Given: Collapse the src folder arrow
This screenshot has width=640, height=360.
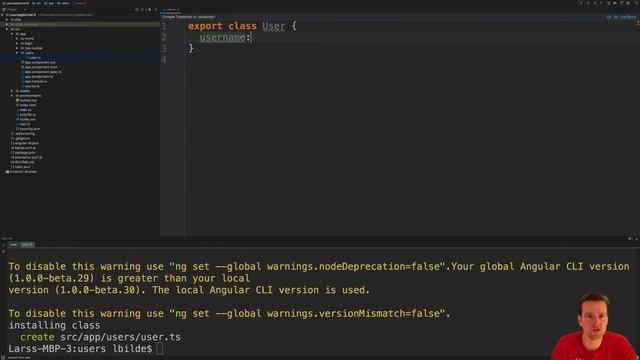Looking at the screenshot, I should pos(7,29).
